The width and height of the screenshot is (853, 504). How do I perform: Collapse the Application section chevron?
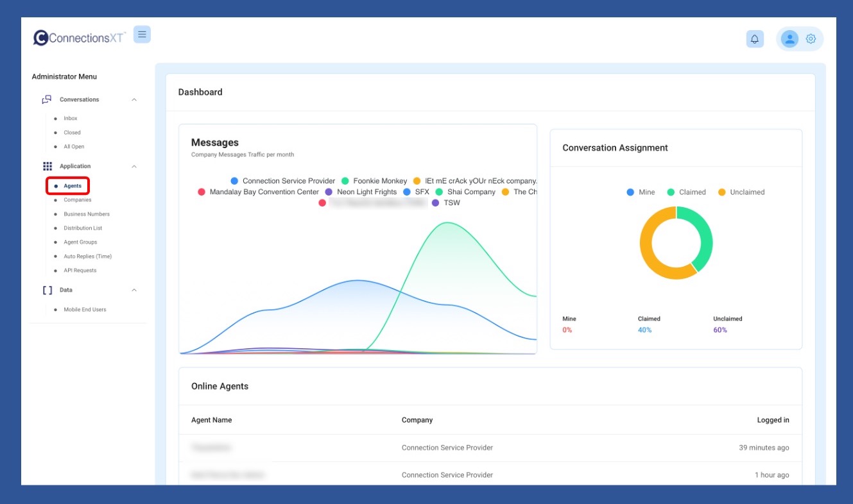point(134,166)
